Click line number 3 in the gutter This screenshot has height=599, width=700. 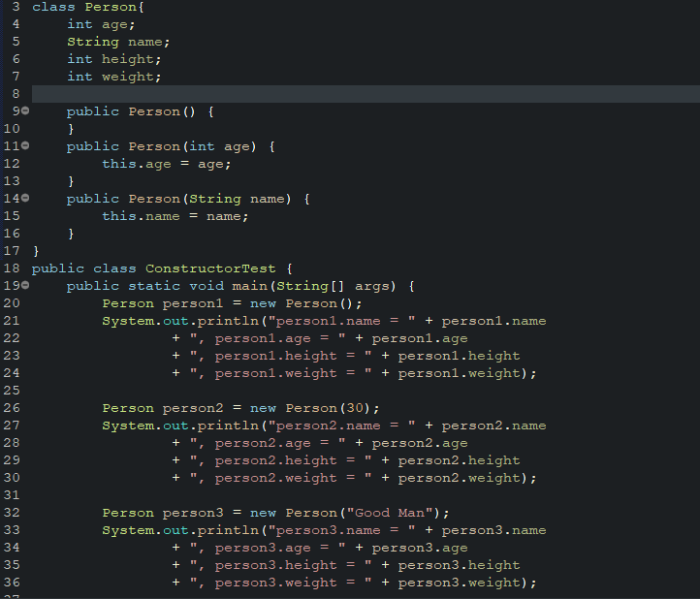(x=16, y=7)
